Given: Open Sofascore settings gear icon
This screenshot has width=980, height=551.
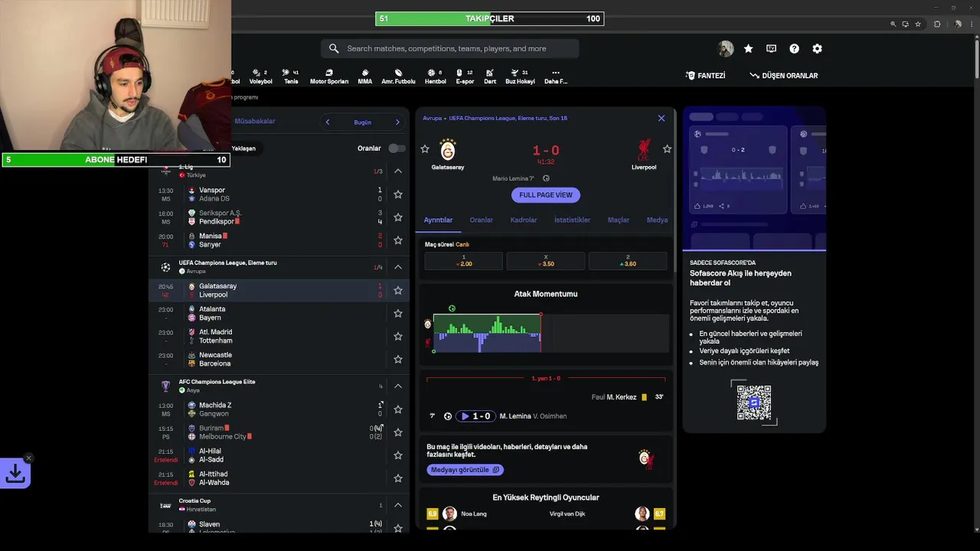Looking at the screenshot, I should pyautogui.click(x=817, y=48).
